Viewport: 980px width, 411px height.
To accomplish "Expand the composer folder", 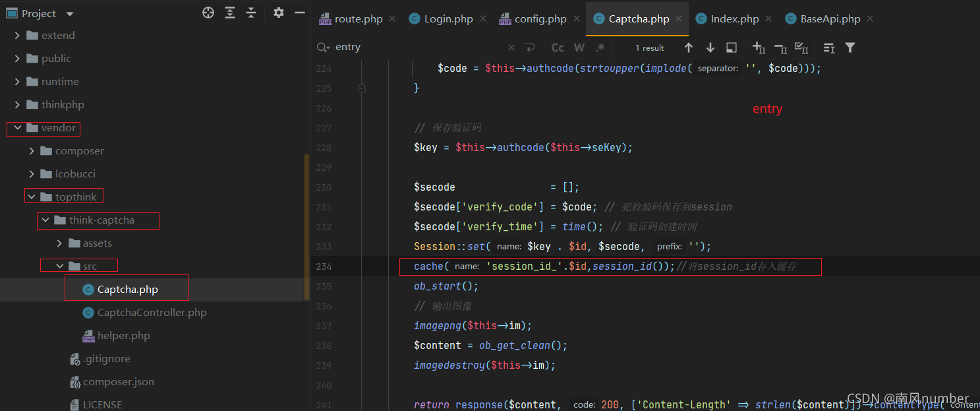I will (x=32, y=151).
